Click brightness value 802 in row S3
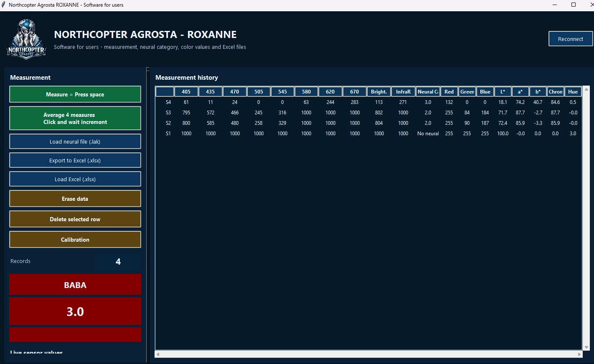594x364 pixels. (x=379, y=113)
